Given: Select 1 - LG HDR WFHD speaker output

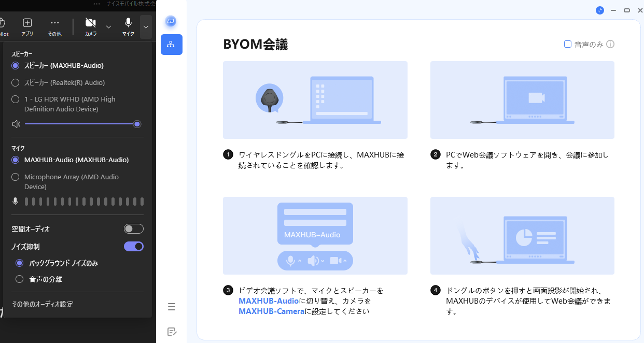Looking at the screenshot, I should tap(63, 104).
